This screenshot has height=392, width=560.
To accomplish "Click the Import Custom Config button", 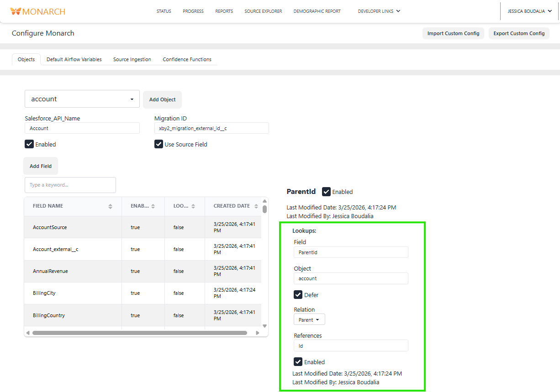I will [453, 33].
